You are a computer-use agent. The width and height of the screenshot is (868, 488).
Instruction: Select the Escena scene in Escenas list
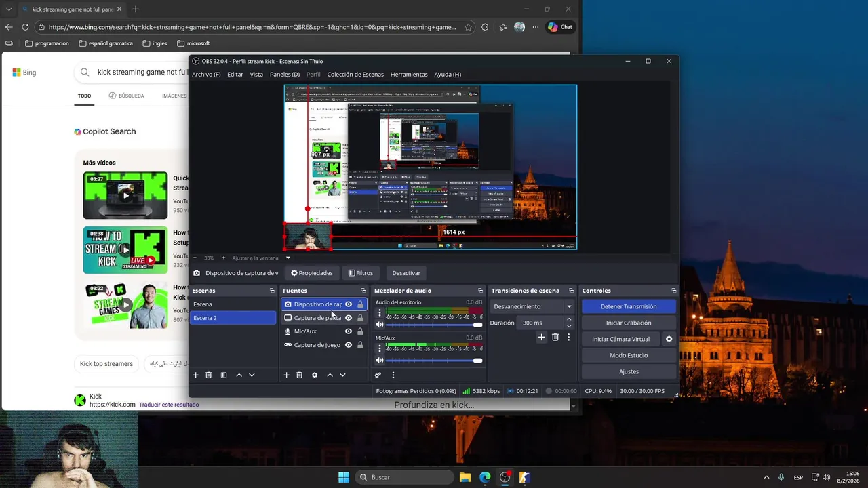233,304
